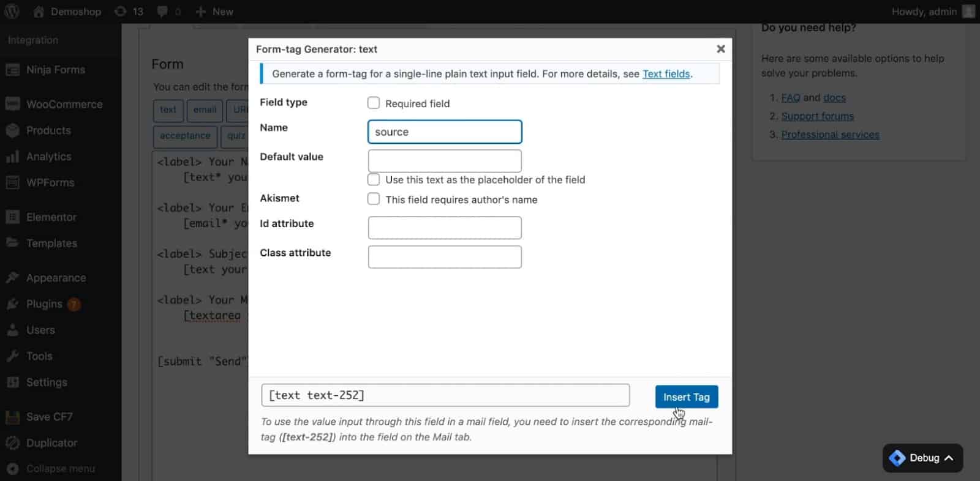Click the WooCommerce sidebar icon
Viewport: 980px width, 481px height.
tap(12, 104)
